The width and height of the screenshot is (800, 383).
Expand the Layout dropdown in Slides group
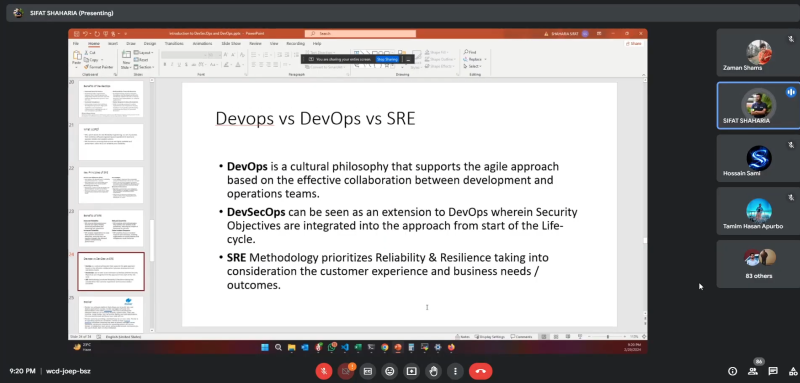pyautogui.click(x=143, y=53)
